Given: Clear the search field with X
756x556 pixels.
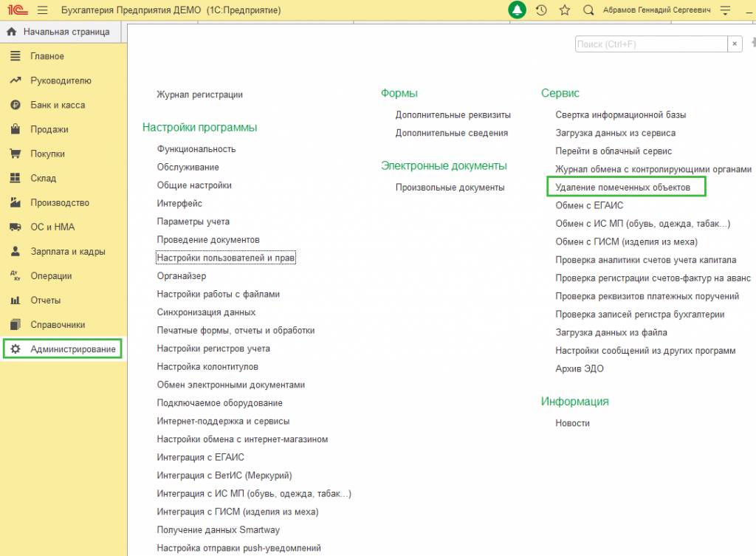Looking at the screenshot, I should (735, 44).
